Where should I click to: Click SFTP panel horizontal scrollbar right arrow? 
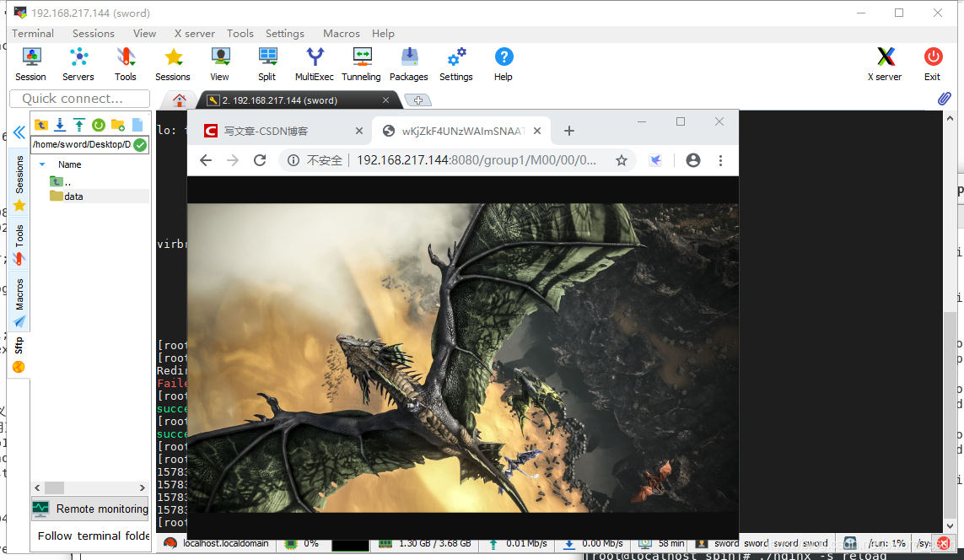click(143, 488)
